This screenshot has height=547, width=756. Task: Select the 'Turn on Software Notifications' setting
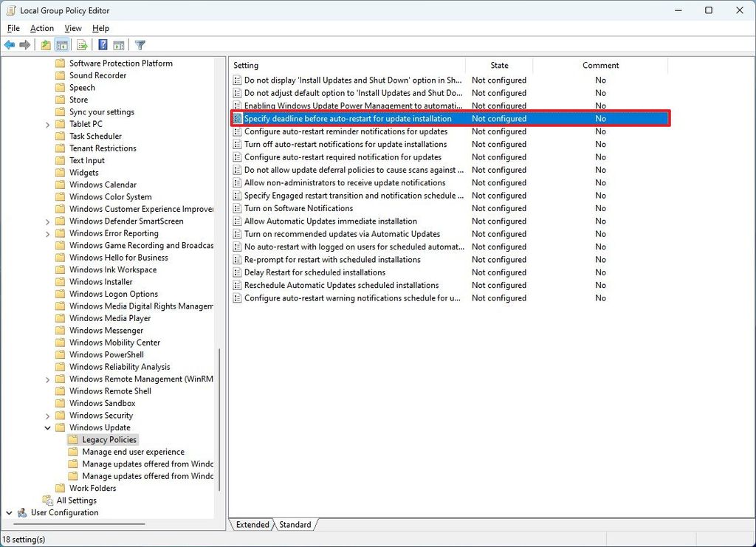tap(299, 208)
